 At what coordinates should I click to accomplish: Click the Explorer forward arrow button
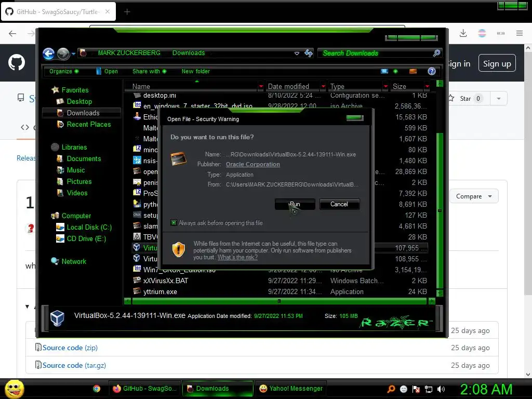point(63,54)
